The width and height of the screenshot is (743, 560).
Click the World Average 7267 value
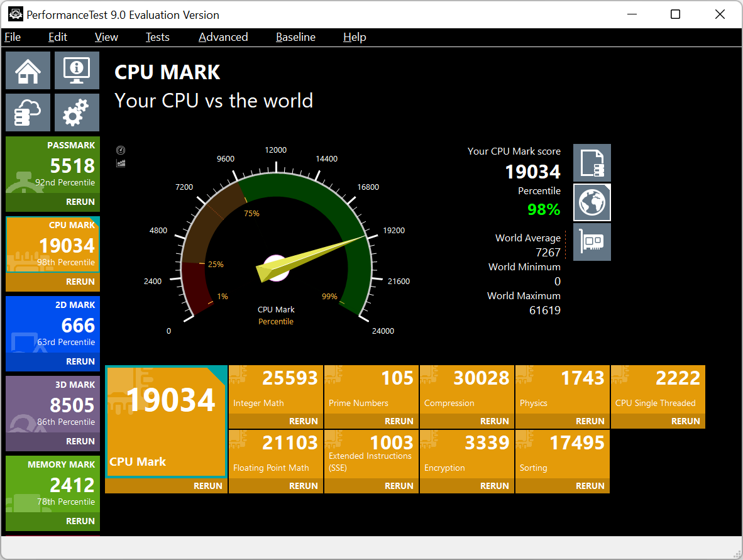(x=548, y=253)
